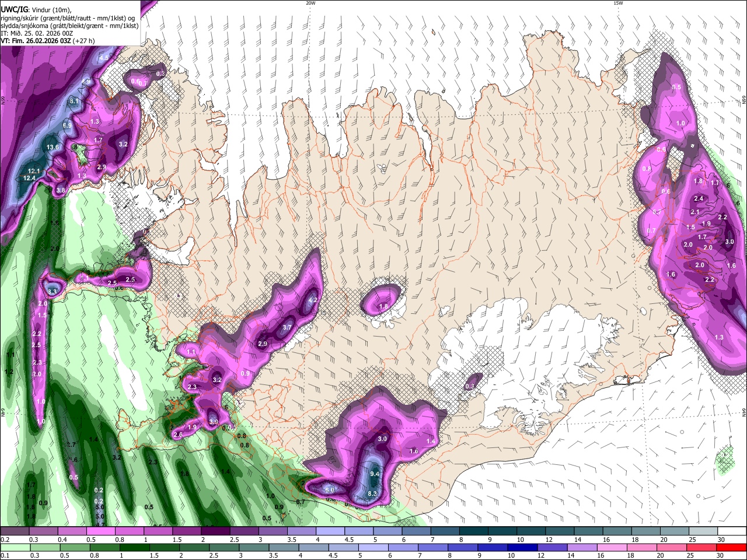Viewport: 747px width, 560px height.
Task: Select the first snow scale swatch labeled 0.2
Action: pyautogui.click(x=15, y=531)
